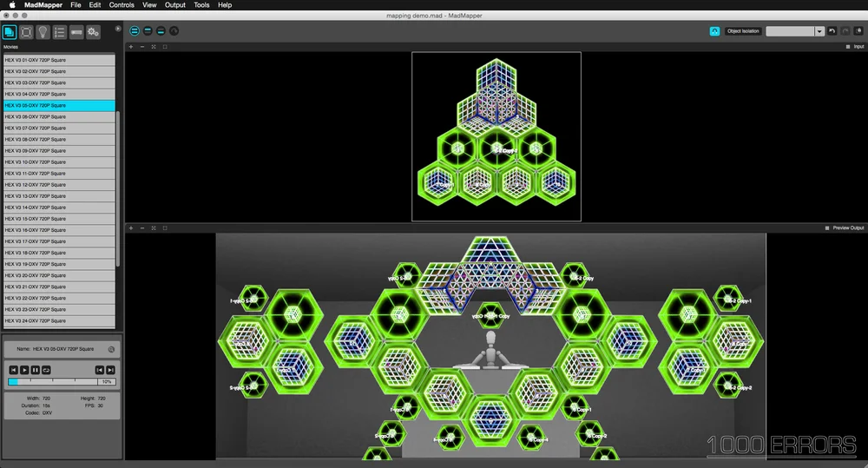Click square icon in Preview Output bar
Viewport: 868px width, 468px height.
(x=165, y=228)
